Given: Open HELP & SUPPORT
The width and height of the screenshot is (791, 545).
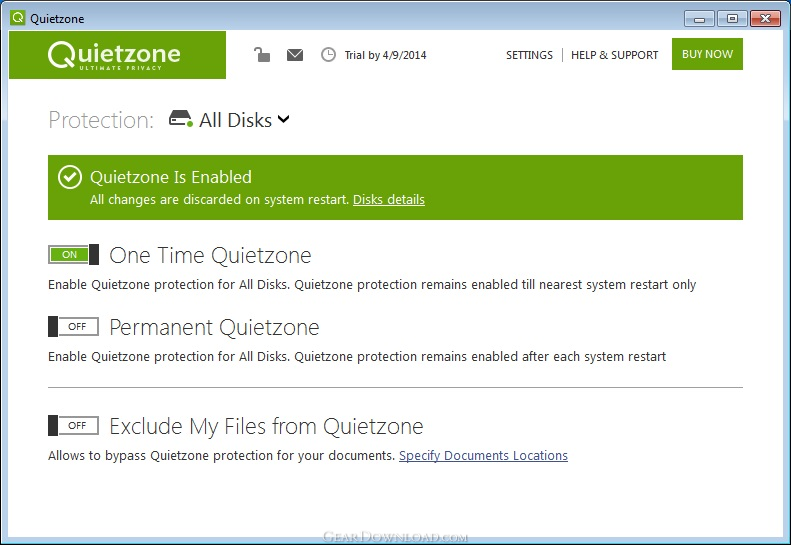Looking at the screenshot, I should coord(614,55).
